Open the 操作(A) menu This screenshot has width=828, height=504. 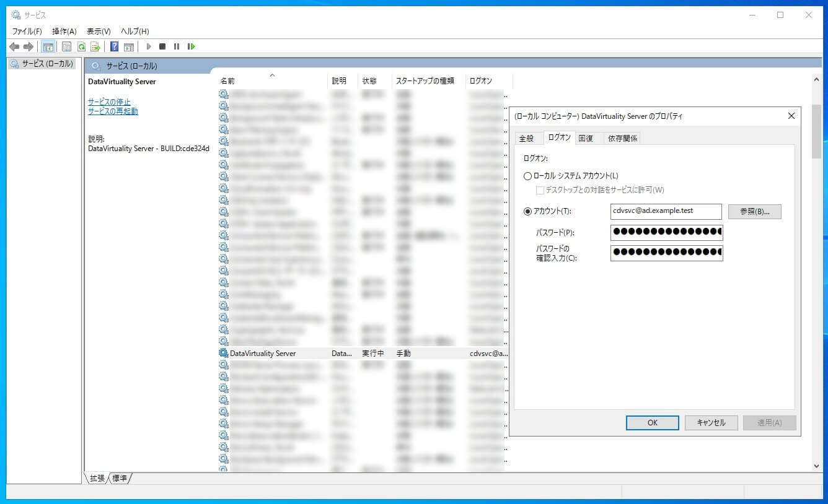[64, 31]
